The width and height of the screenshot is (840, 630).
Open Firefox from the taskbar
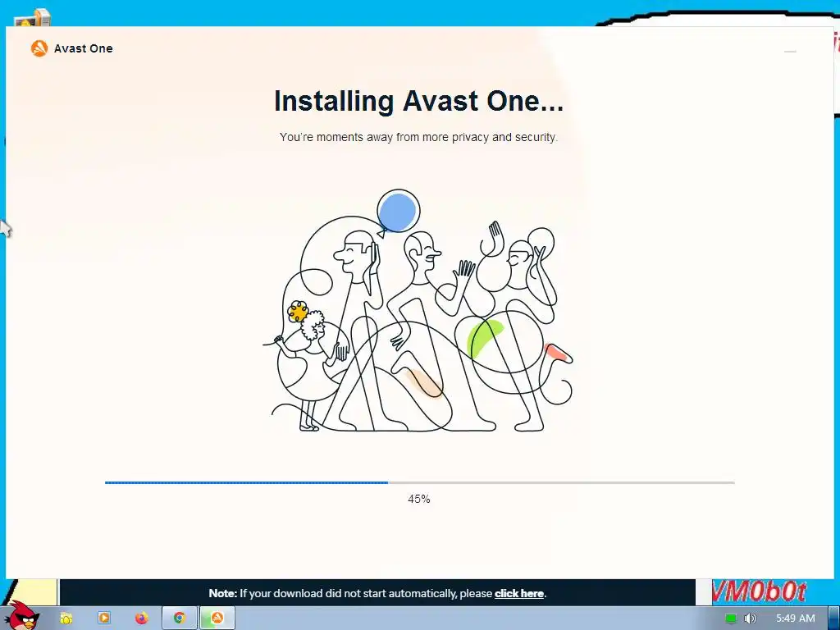click(x=141, y=619)
